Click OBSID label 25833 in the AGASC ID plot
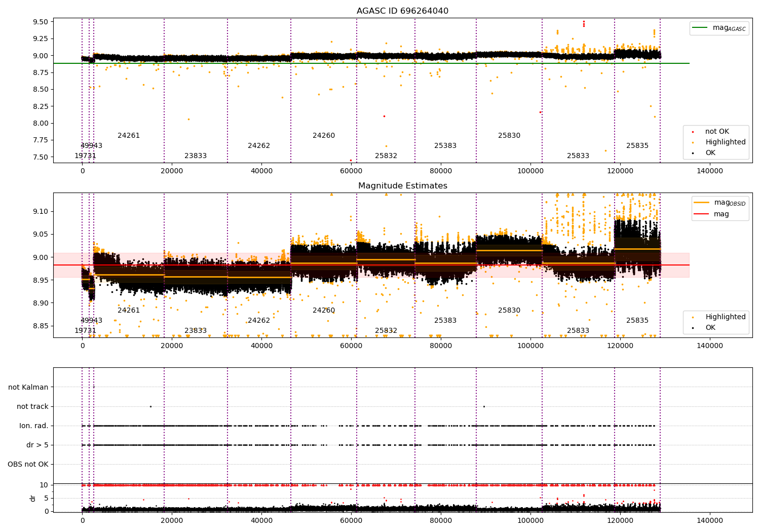The image size is (760, 532). click(x=578, y=156)
